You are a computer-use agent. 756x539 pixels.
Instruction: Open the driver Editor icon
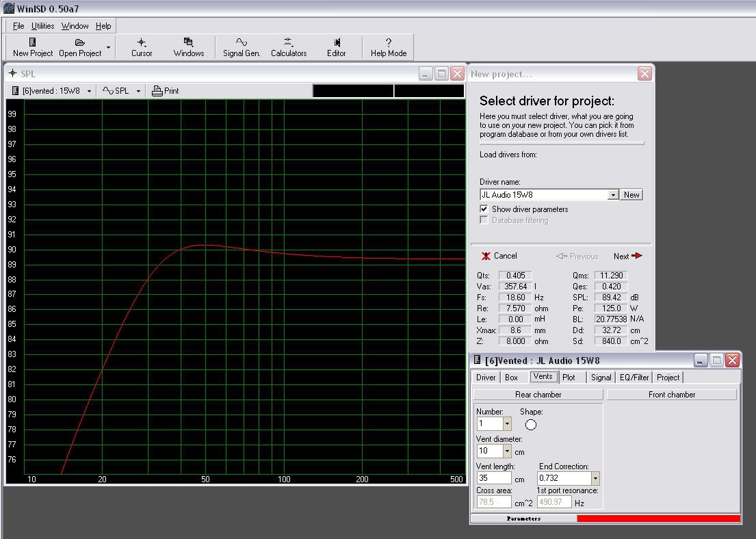point(336,42)
